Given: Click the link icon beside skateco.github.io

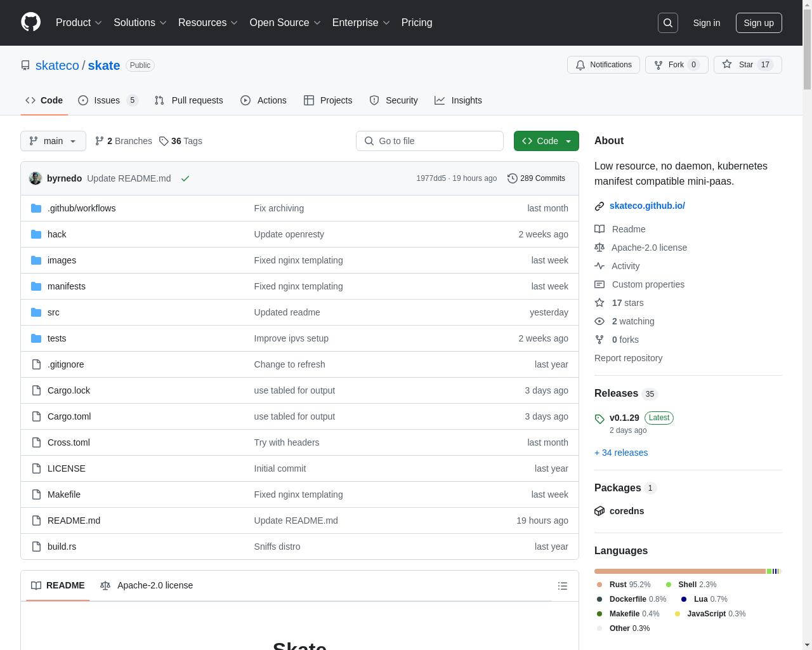Looking at the screenshot, I should click(x=599, y=206).
